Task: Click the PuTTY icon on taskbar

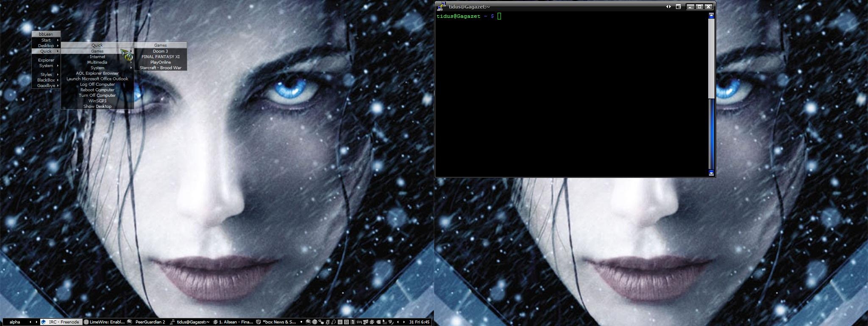Action: (172, 322)
